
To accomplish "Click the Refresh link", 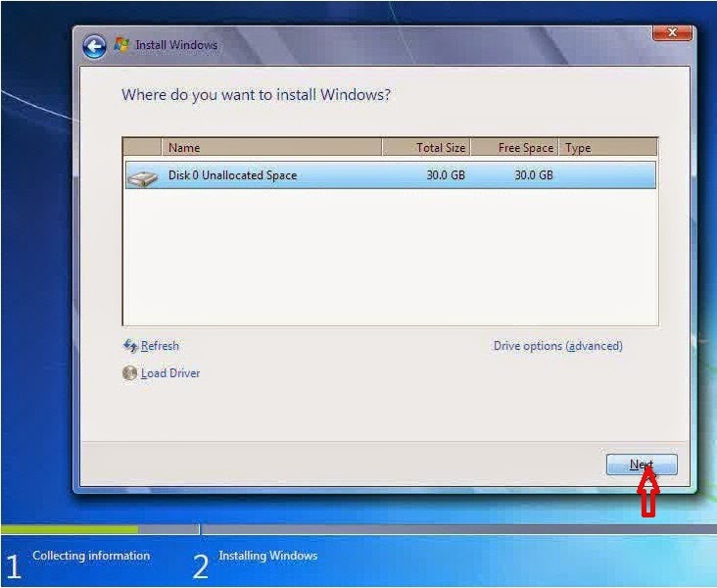I will 160,346.
